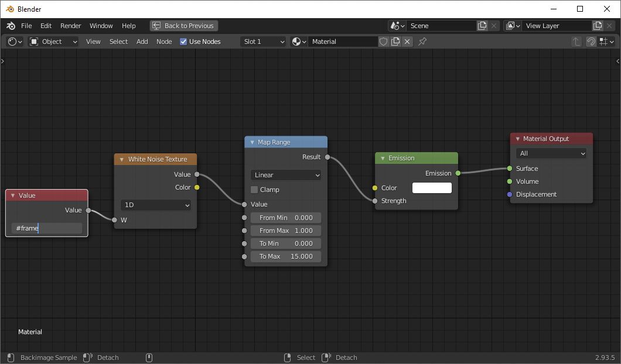Collapse the Emission node triangle

coord(383,158)
